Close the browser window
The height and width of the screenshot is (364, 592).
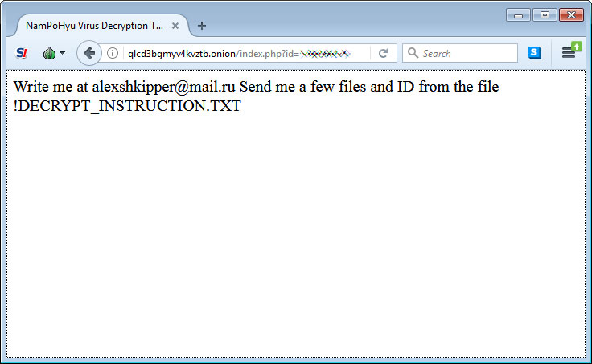[571, 15]
